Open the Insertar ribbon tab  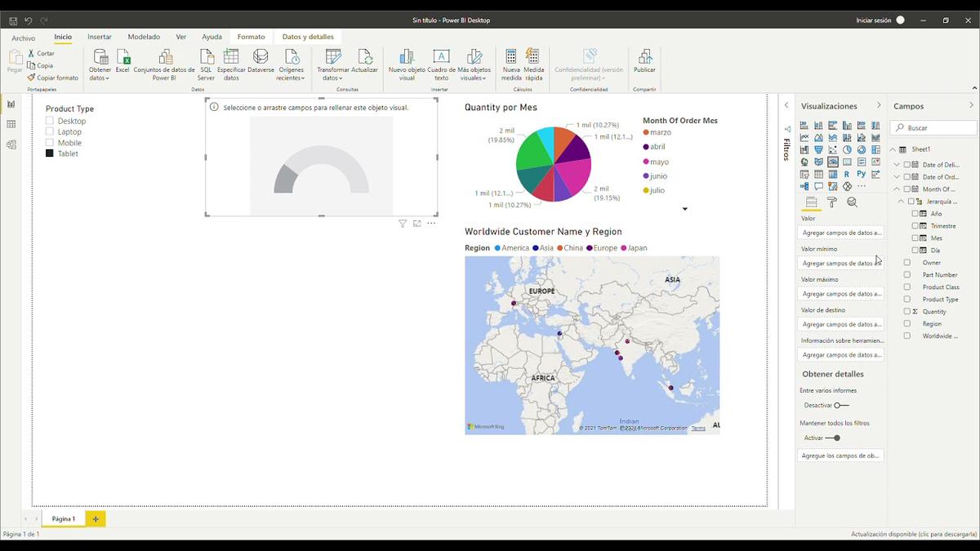coord(99,37)
